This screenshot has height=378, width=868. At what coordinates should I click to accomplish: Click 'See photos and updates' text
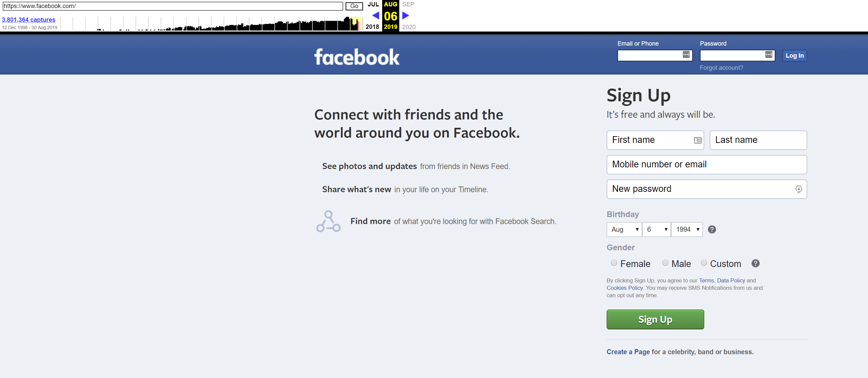(369, 166)
